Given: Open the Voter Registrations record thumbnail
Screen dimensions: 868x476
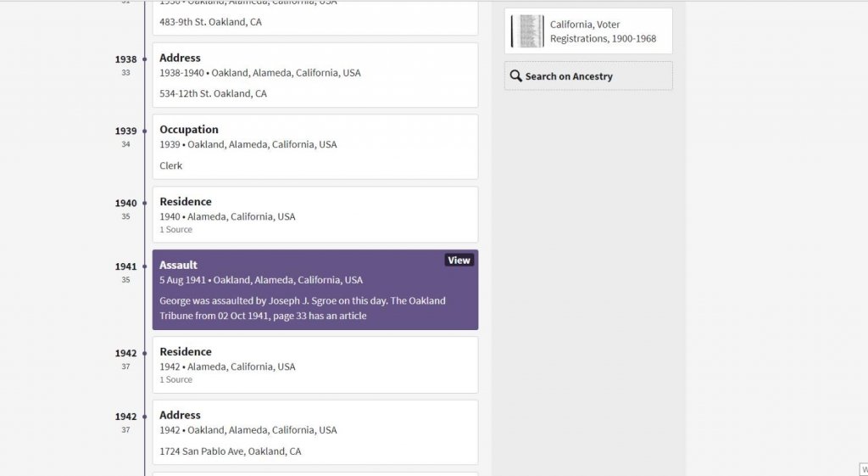Looking at the screenshot, I should (527, 31).
